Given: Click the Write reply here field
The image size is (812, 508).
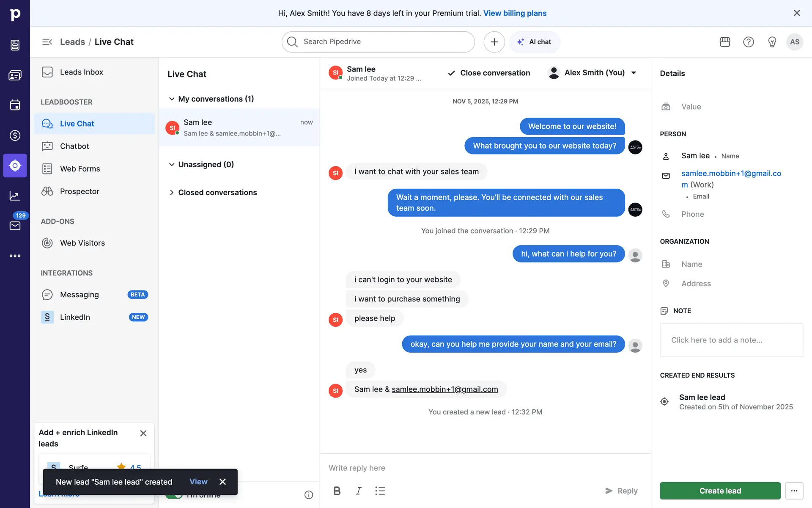Looking at the screenshot, I should pos(485,468).
